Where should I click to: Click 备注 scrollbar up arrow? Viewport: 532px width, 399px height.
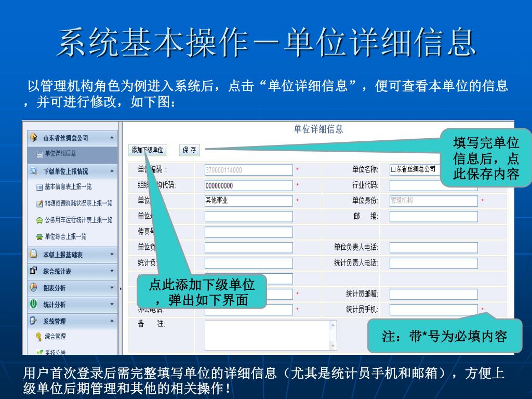(333, 325)
